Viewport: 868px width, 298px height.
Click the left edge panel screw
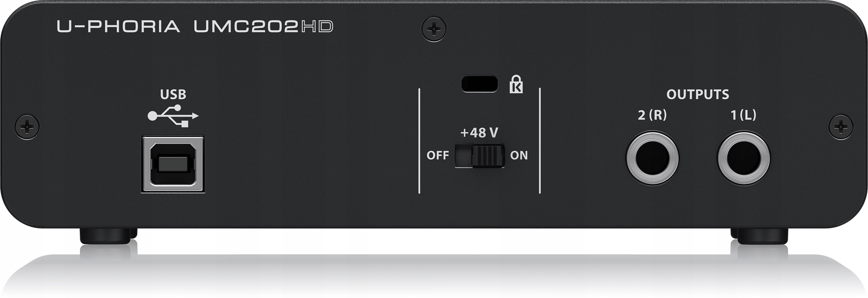point(27,127)
